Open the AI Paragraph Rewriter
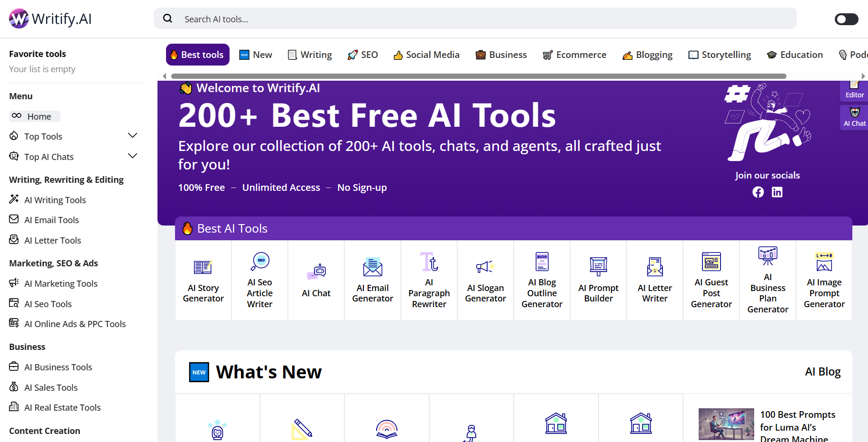Image resolution: width=868 pixels, height=442 pixels. point(429,280)
